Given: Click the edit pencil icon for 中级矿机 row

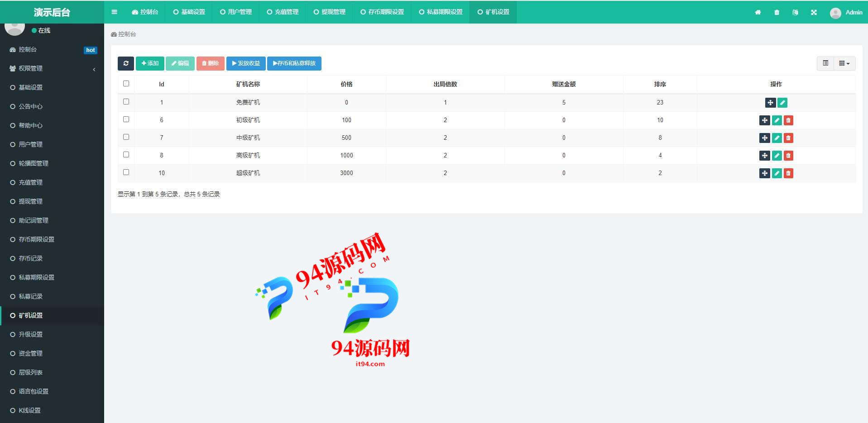Looking at the screenshot, I should point(777,138).
